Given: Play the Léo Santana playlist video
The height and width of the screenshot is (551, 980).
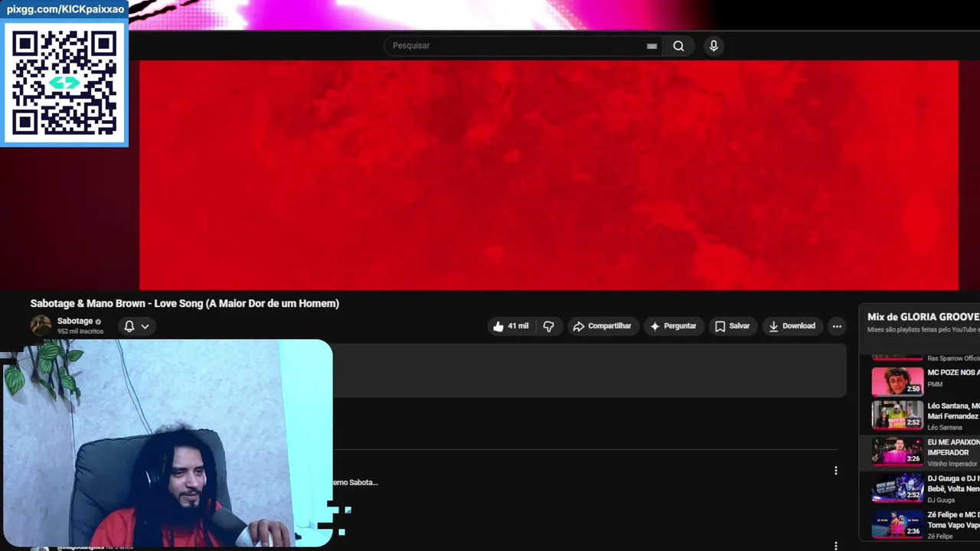Looking at the screenshot, I should [897, 415].
